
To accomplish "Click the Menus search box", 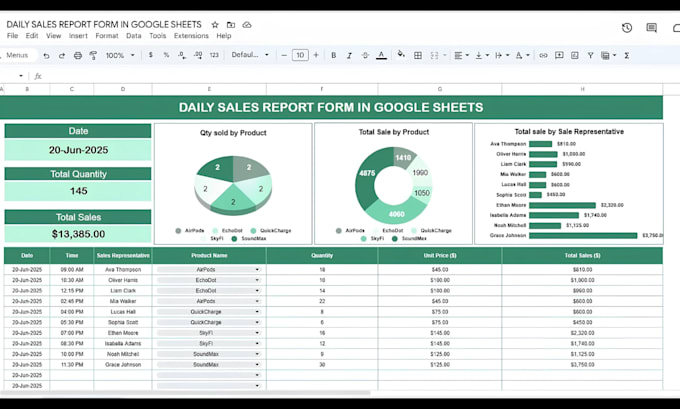I will (18, 55).
